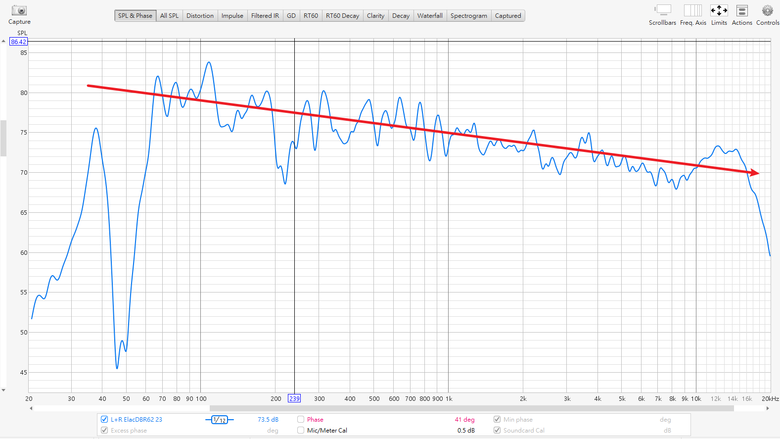Click the vertical scrollbar thumb
Screen dimensions: 780x439
(3, 138)
